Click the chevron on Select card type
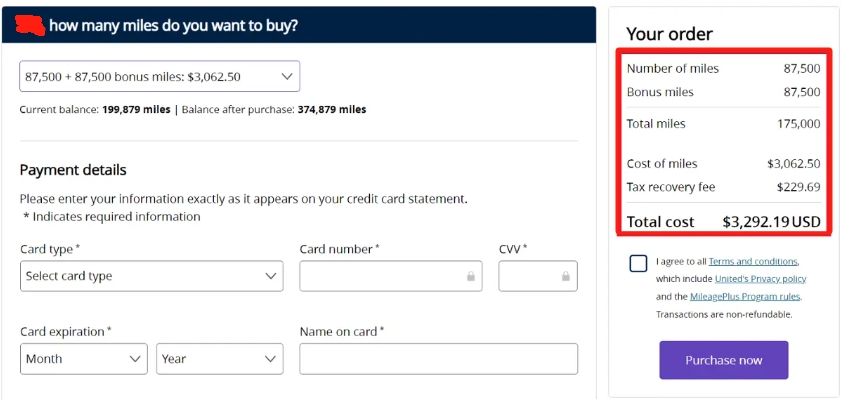Screen dimensions: 851x409 tap(270, 276)
